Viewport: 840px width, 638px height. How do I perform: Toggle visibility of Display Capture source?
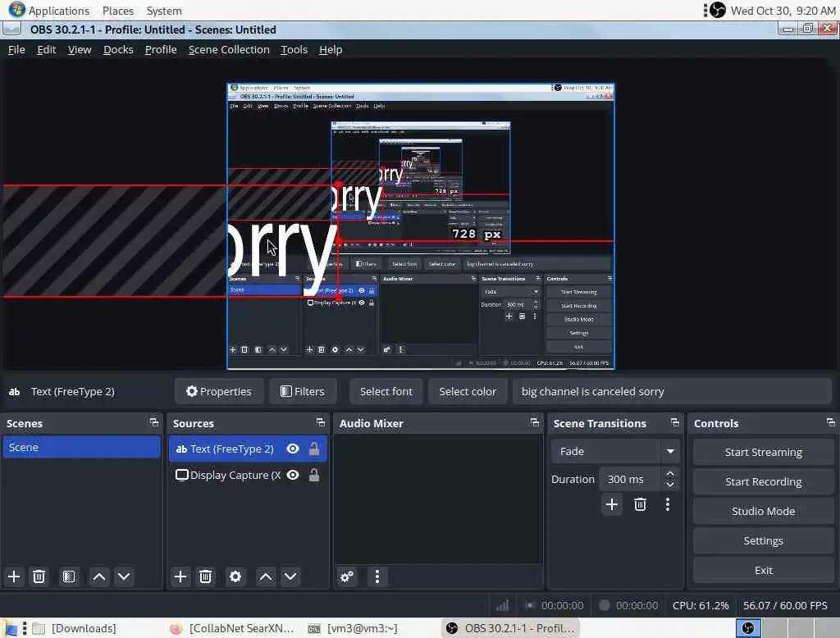click(293, 475)
